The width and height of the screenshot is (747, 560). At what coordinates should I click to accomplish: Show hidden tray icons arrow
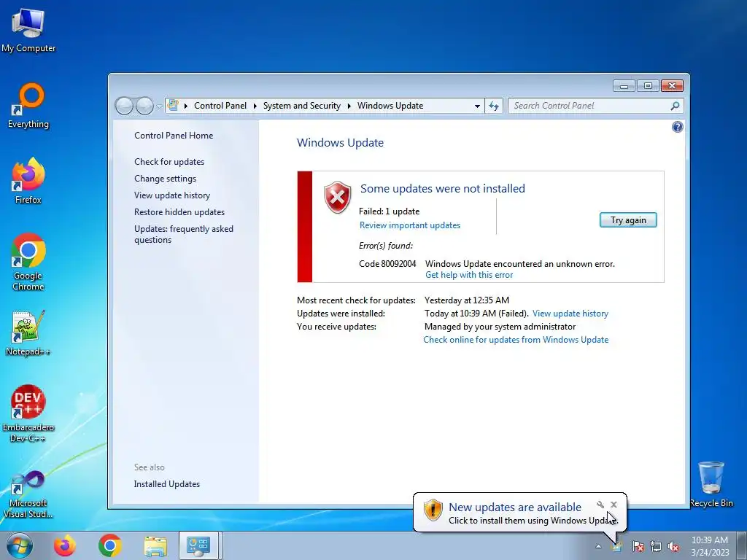point(598,546)
